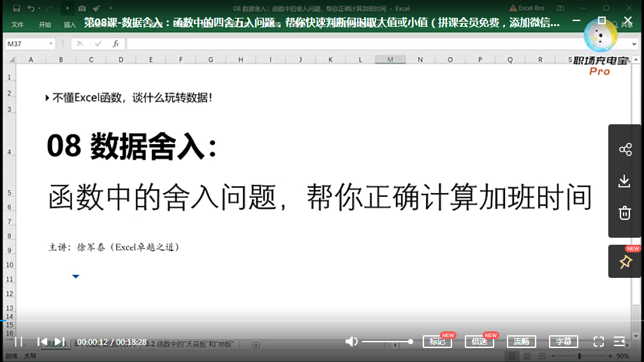Change the 流畅 video quality setting
Viewport: 644px width, 362px height.
(x=521, y=342)
